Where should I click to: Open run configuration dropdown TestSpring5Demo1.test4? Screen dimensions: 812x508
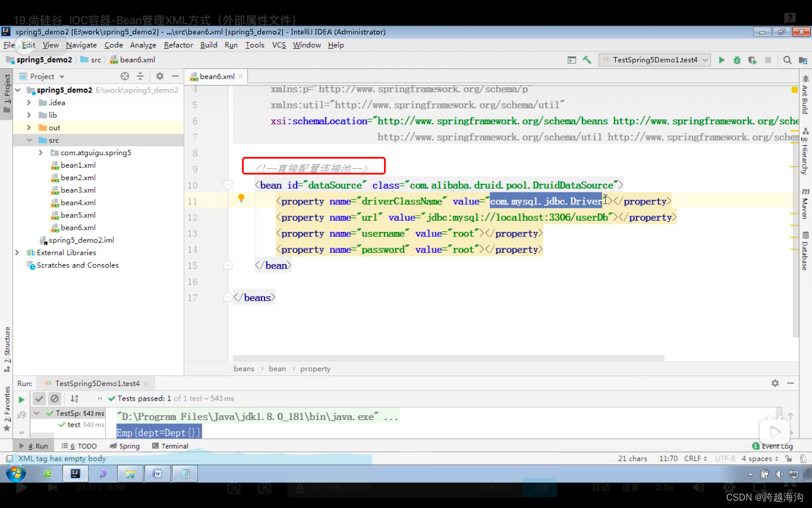[x=655, y=60]
